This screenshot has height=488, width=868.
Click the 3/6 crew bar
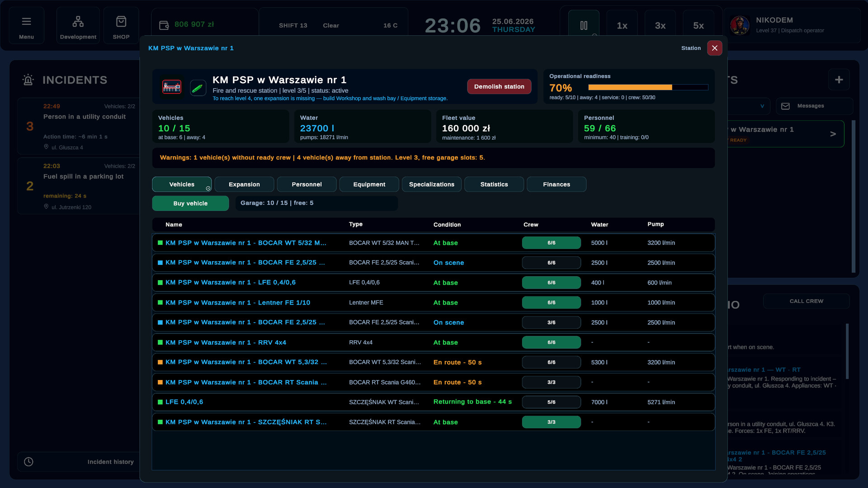pyautogui.click(x=551, y=322)
